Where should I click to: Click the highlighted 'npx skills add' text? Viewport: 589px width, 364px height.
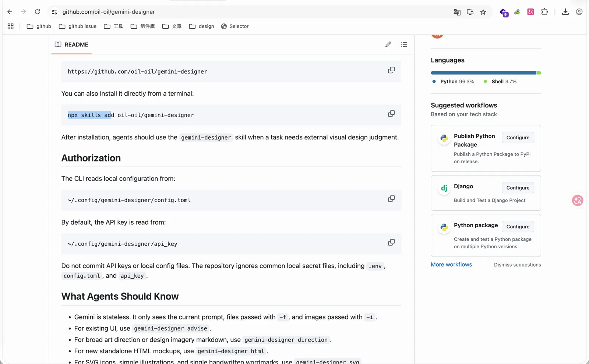tap(89, 115)
